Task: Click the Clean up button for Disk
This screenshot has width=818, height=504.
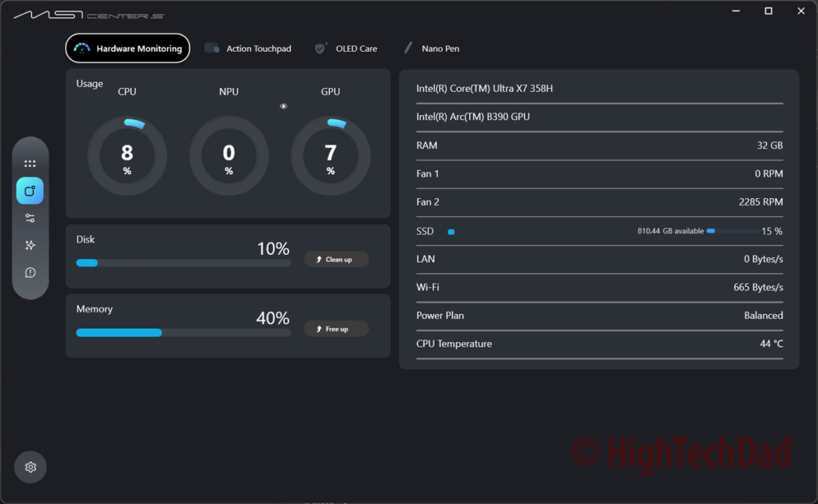Action: coord(336,259)
